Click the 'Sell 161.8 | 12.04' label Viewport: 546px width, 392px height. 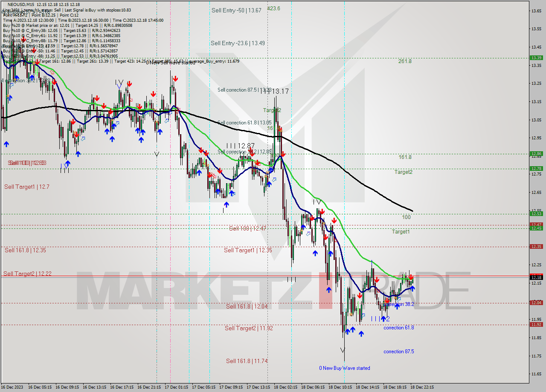(247, 306)
